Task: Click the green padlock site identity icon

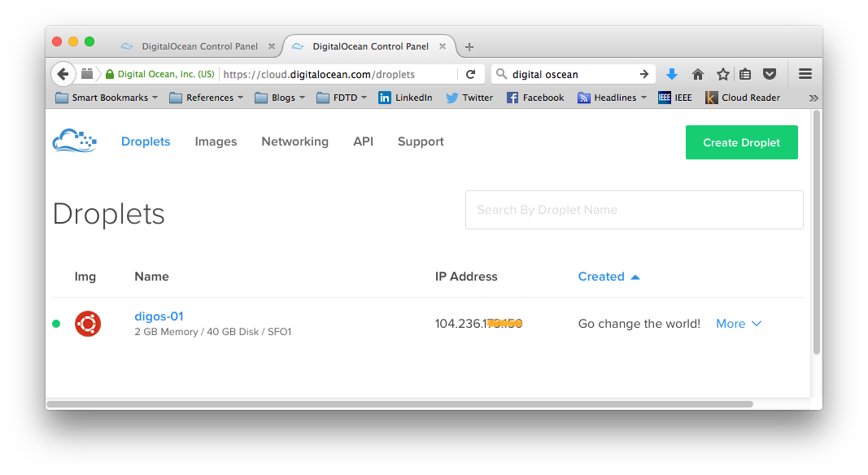Action: [110, 74]
